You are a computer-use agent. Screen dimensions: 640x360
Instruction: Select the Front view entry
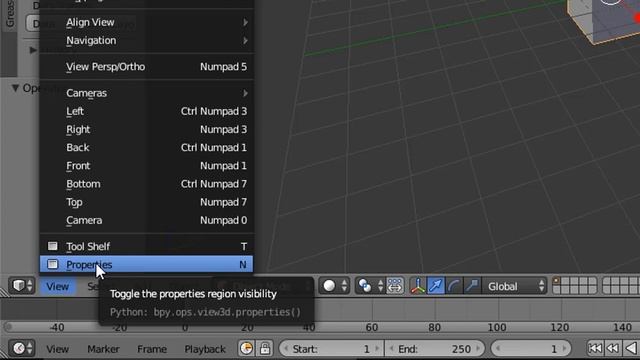coord(146,166)
